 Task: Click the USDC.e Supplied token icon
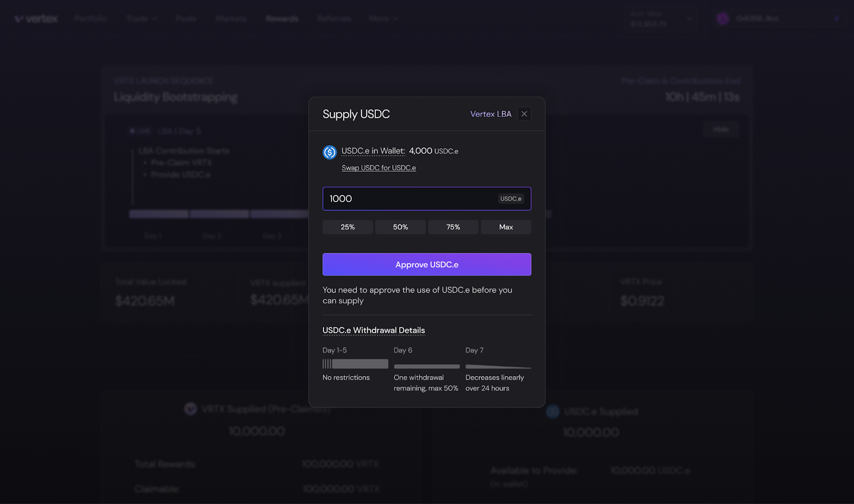coord(552,411)
